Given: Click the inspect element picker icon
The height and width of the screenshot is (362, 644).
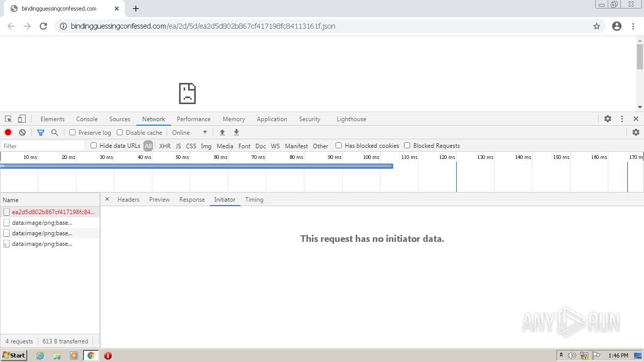Looking at the screenshot, I should (8, 119).
